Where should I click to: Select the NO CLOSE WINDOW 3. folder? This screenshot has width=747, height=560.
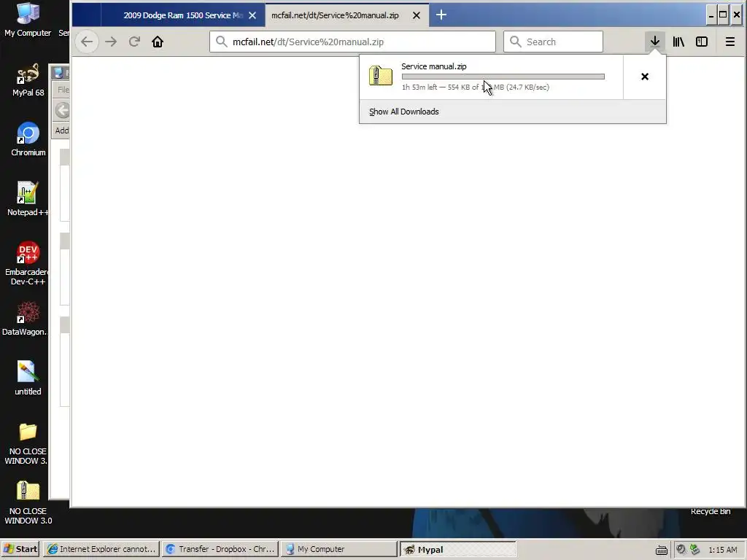[x=27, y=444]
